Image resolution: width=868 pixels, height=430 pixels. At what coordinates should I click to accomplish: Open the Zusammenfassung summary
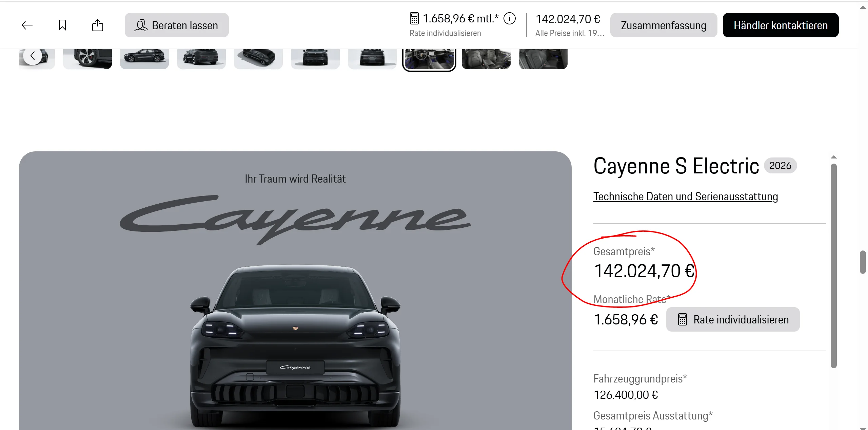[664, 25]
